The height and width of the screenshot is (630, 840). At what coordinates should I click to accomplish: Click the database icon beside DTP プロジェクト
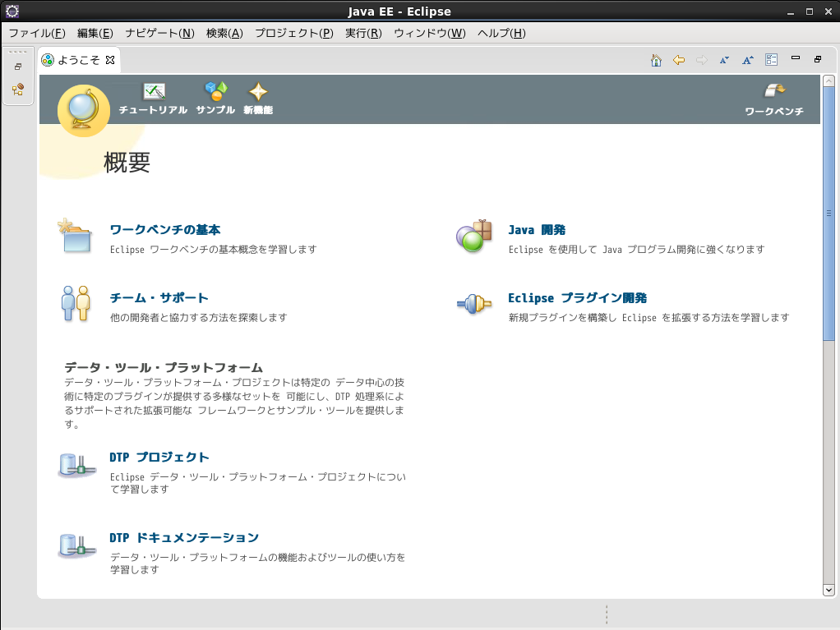[76, 465]
